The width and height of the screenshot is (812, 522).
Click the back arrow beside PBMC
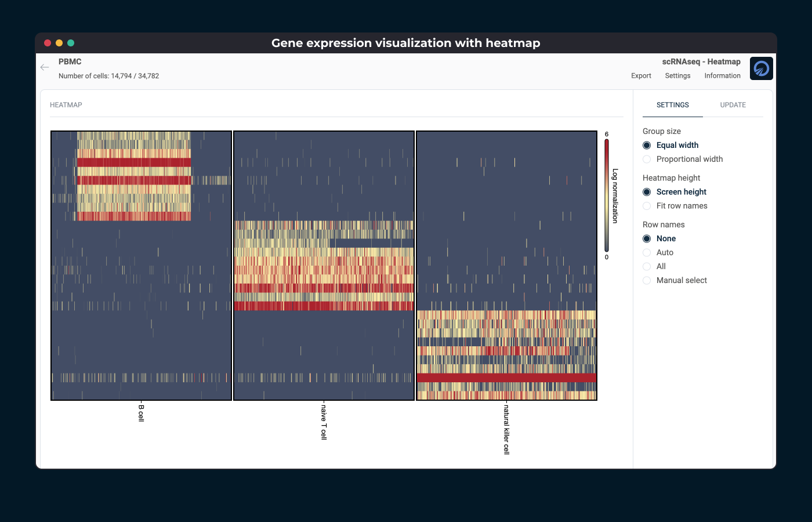pos(45,67)
